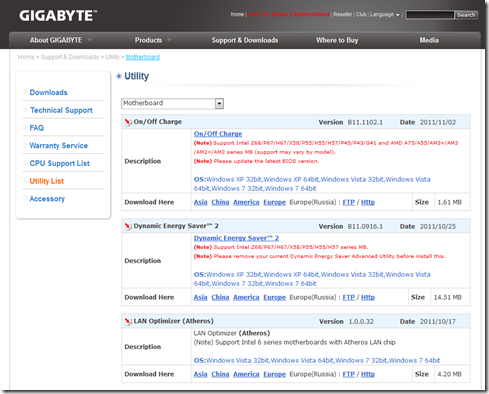The height and width of the screenshot is (394, 489).
Task: Click version number B11.1102.1
Action: [x=365, y=122]
